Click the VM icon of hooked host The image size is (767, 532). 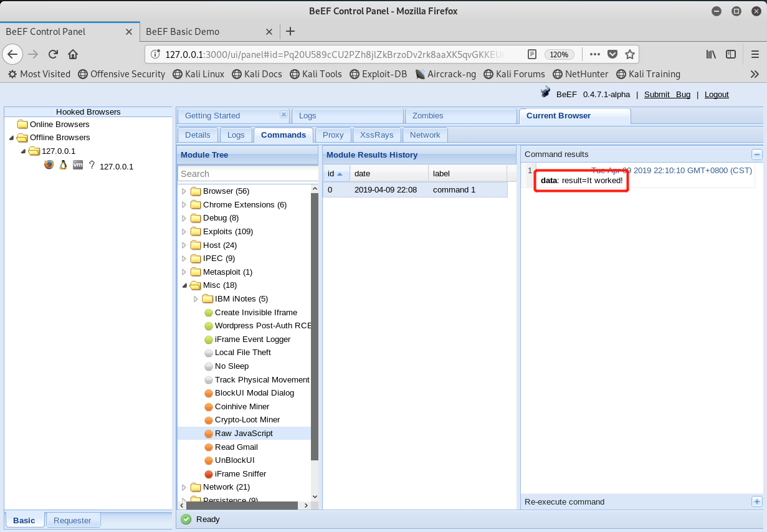click(78, 165)
